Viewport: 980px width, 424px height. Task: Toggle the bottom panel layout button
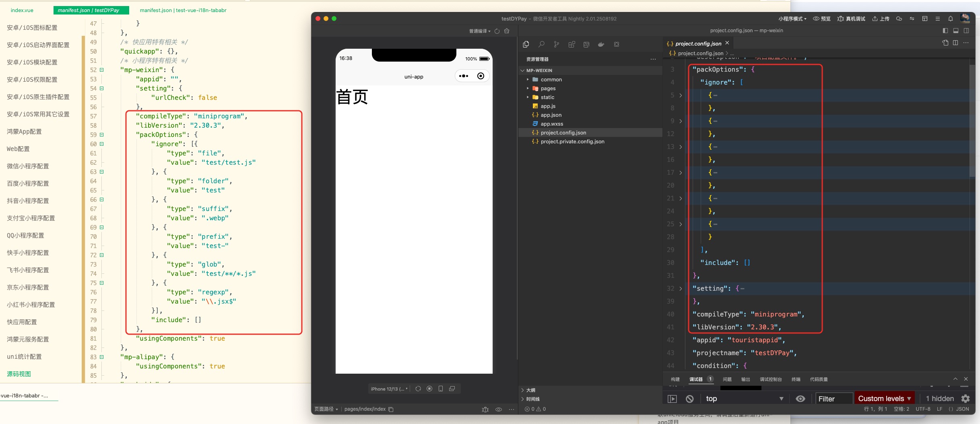coord(956,31)
